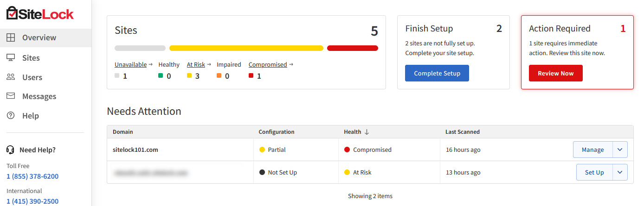Open the At Risk sites link
644x206 pixels.
click(x=196, y=65)
